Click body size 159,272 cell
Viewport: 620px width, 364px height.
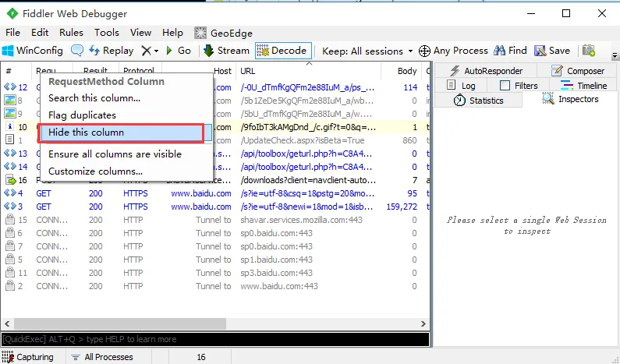tap(402, 207)
